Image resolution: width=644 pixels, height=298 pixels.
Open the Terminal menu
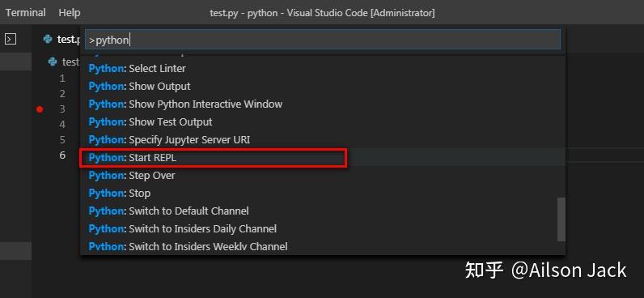click(25, 13)
